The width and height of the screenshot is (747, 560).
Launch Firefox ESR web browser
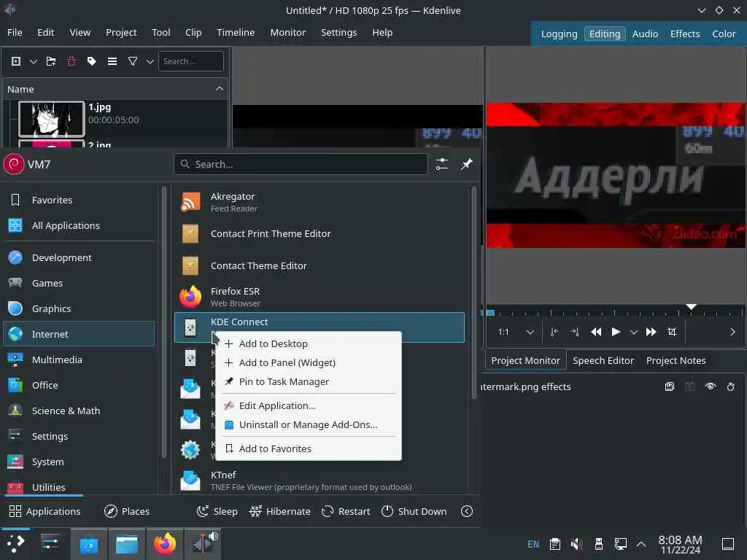click(320, 297)
